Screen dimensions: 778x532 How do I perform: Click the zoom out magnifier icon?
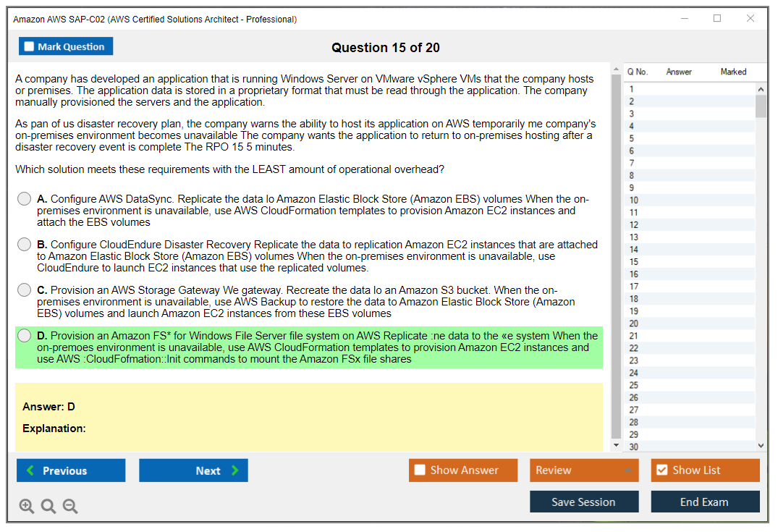tap(70, 506)
